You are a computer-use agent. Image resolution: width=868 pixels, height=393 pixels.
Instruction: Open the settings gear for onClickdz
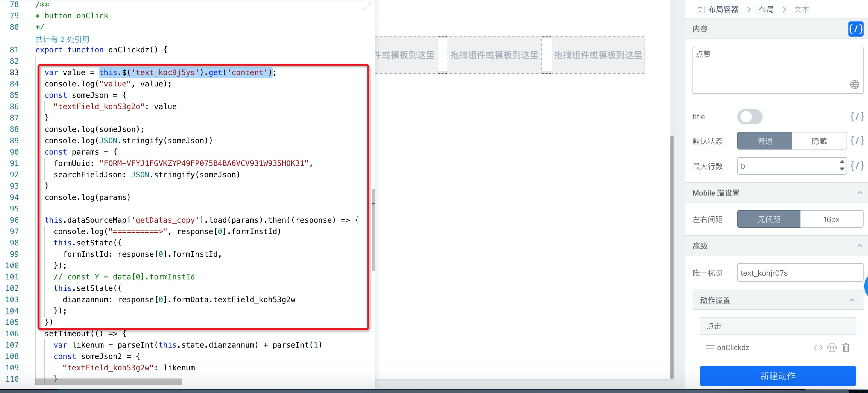pyautogui.click(x=832, y=348)
